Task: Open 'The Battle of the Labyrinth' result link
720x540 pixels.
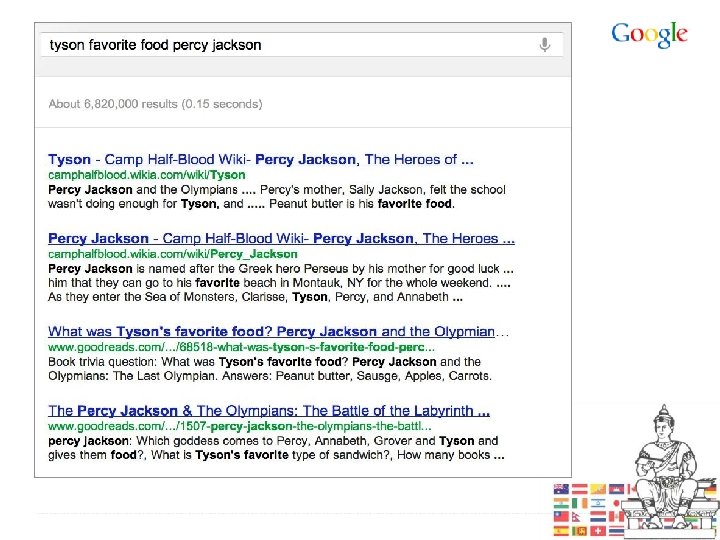Action: [269, 411]
